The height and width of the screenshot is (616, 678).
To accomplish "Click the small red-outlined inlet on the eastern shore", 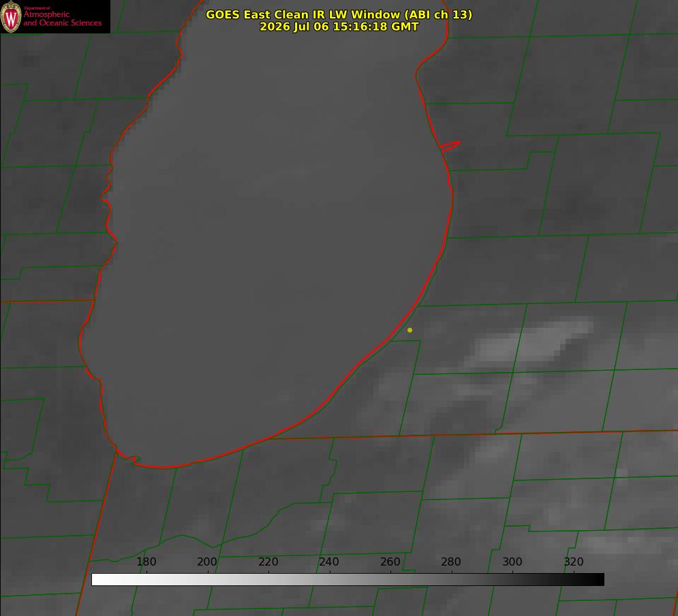I will click(x=450, y=146).
